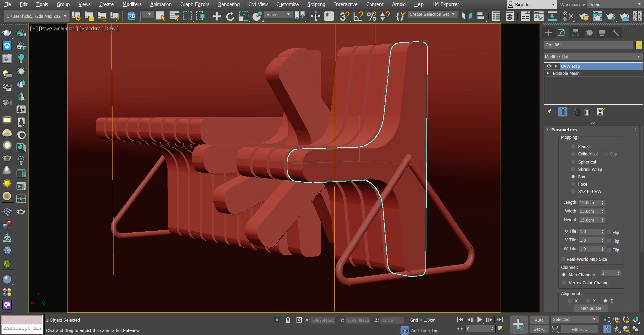Collapse the Parameters rollout
644x335 pixels.
[x=548, y=130]
